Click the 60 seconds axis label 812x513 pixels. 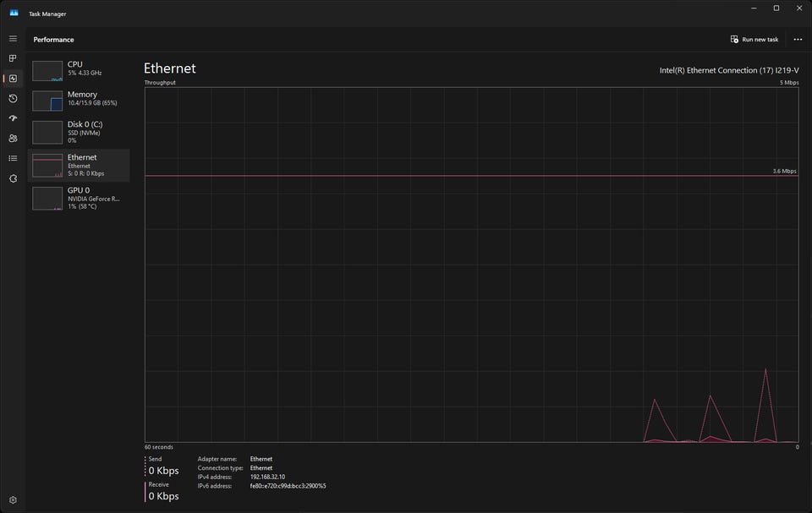pos(159,447)
